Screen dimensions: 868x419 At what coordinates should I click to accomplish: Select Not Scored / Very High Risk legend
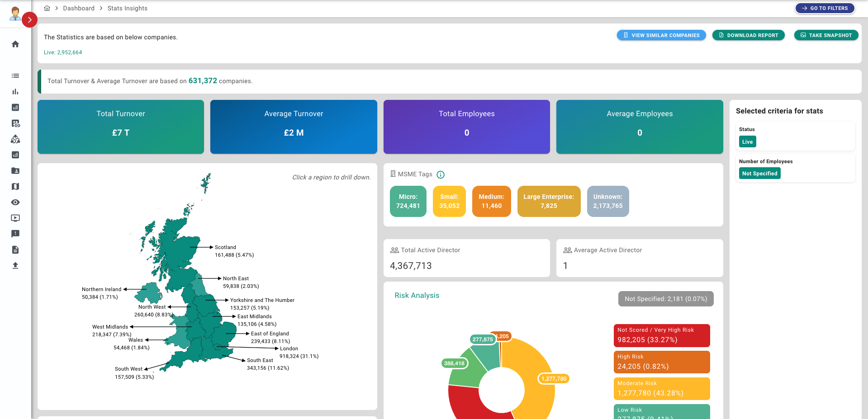662,335
